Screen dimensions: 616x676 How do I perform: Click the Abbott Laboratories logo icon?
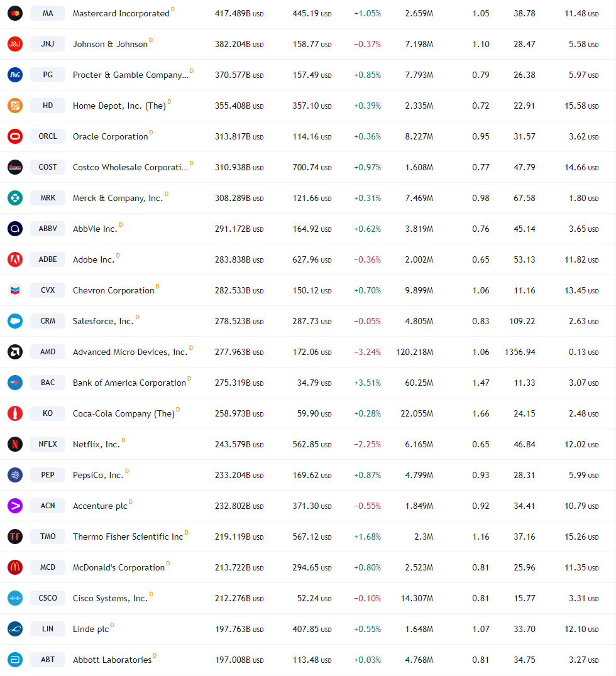point(15,660)
